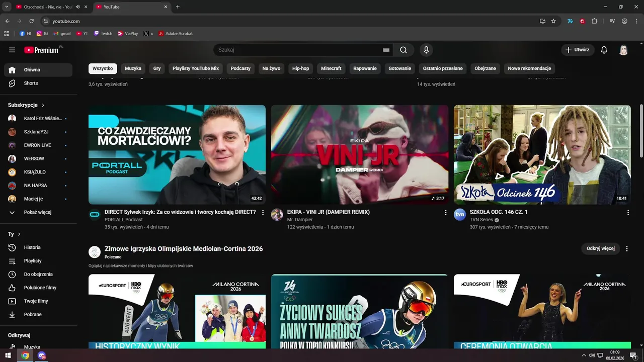This screenshot has width=644, height=362.
Task: Select the Gotowanie filter chip
Action: point(400,68)
